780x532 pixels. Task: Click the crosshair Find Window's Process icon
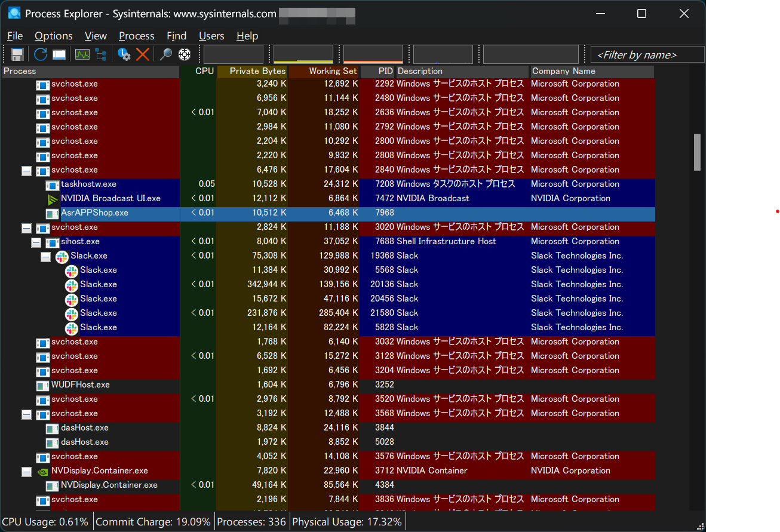point(185,54)
